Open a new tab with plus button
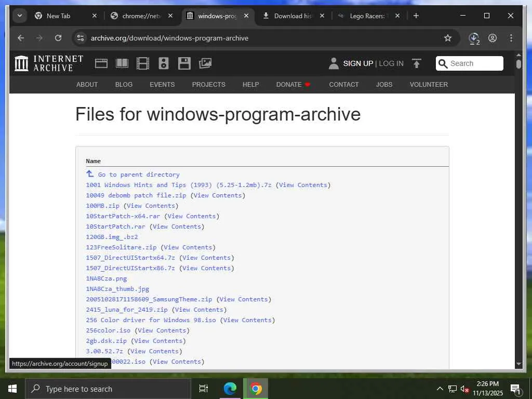 (416, 16)
